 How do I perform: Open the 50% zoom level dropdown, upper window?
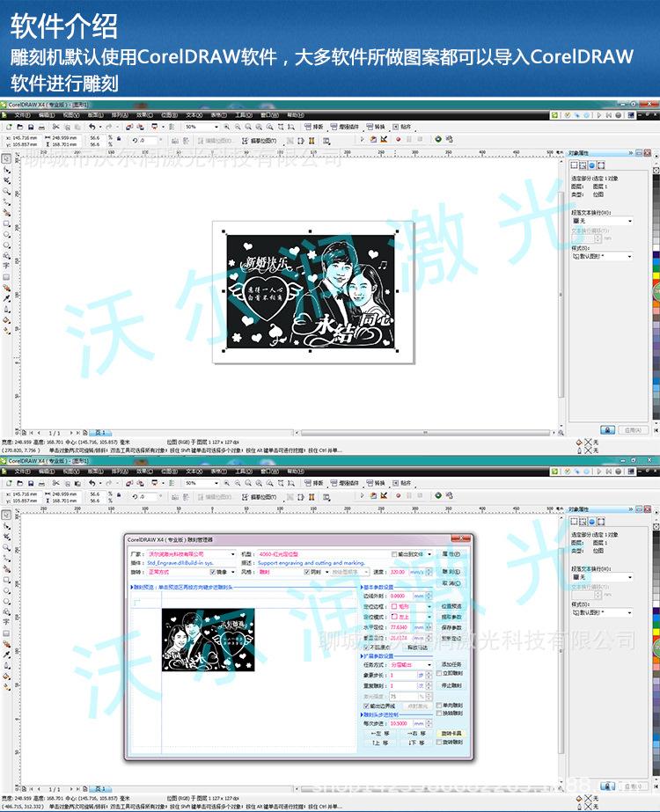(x=216, y=127)
